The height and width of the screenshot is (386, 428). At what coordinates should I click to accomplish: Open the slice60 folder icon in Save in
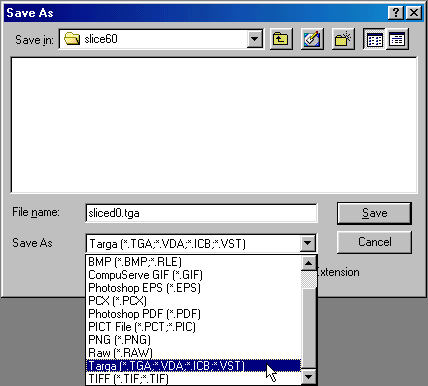[72, 39]
